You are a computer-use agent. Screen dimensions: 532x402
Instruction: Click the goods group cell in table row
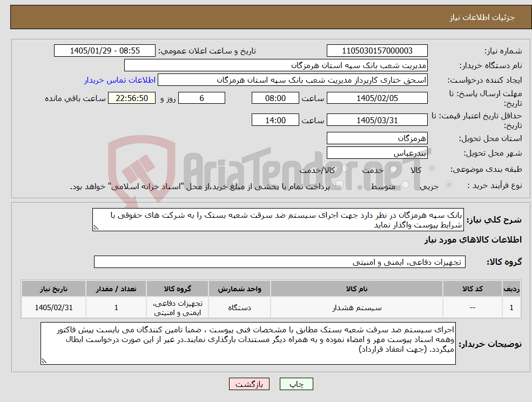point(178,307)
